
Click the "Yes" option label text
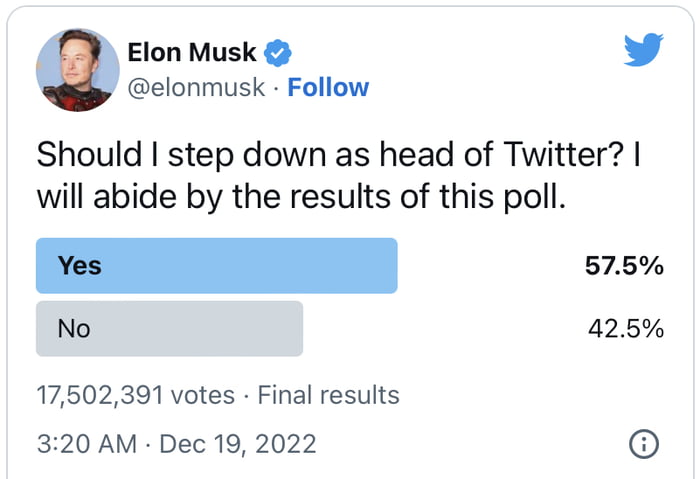click(x=79, y=266)
